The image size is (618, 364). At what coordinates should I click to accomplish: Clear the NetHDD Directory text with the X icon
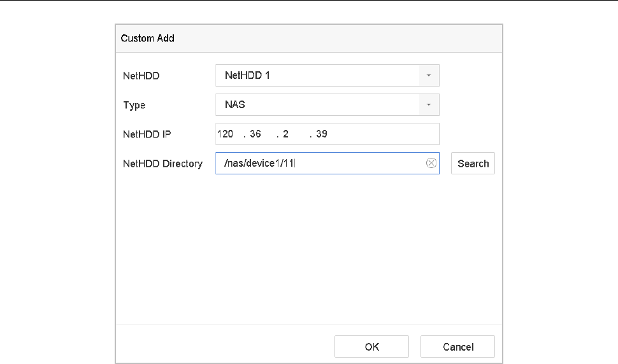[431, 164]
